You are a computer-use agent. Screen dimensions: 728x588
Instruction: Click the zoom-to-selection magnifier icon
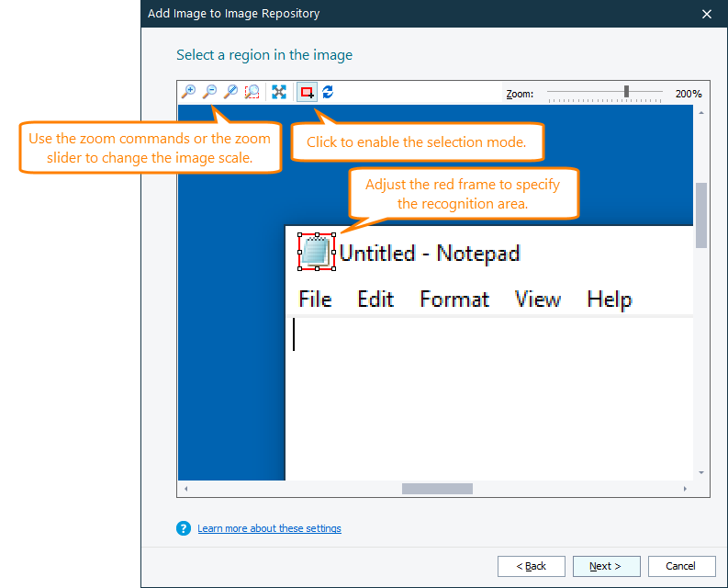point(252,92)
